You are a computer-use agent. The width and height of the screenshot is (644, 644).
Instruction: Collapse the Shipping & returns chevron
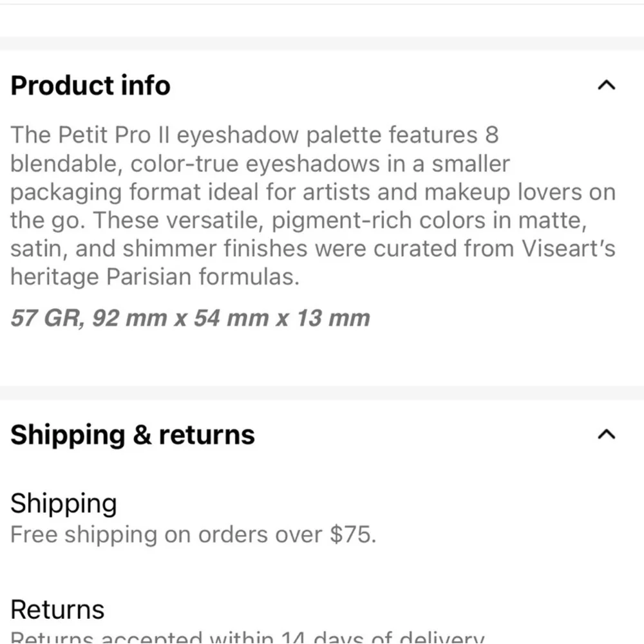click(x=606, y=434)
